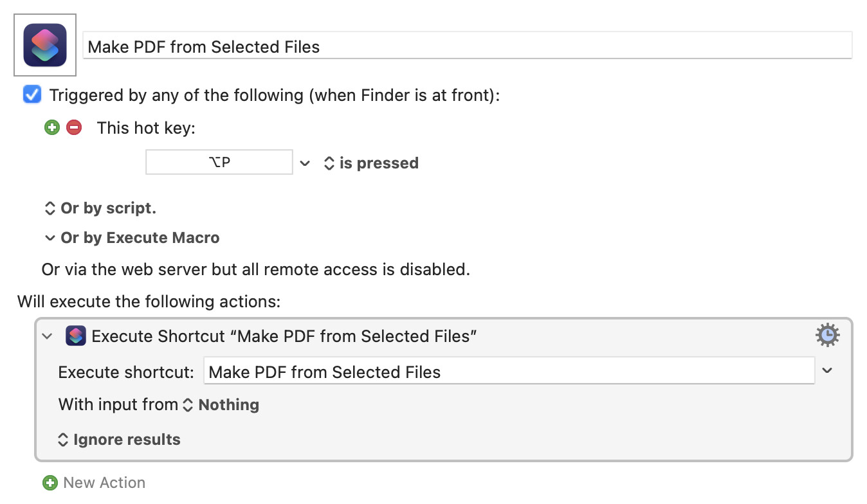Change the 'is pressed' popup option
The image size is (867, 504).
click(371, 163)
